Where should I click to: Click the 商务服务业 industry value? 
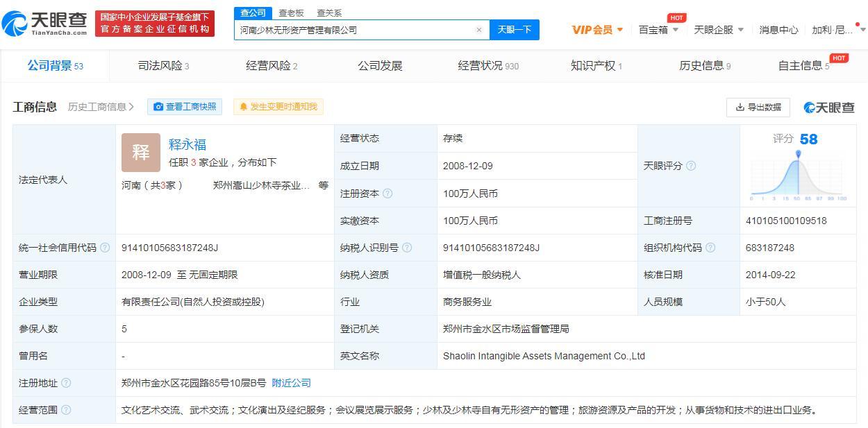click(467, 302)
